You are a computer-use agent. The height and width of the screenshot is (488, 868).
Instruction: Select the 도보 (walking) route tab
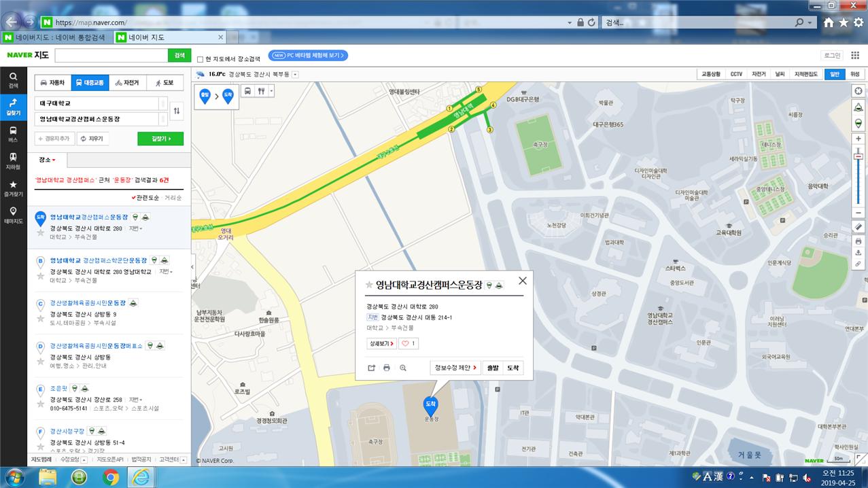[x=164, y=83]
